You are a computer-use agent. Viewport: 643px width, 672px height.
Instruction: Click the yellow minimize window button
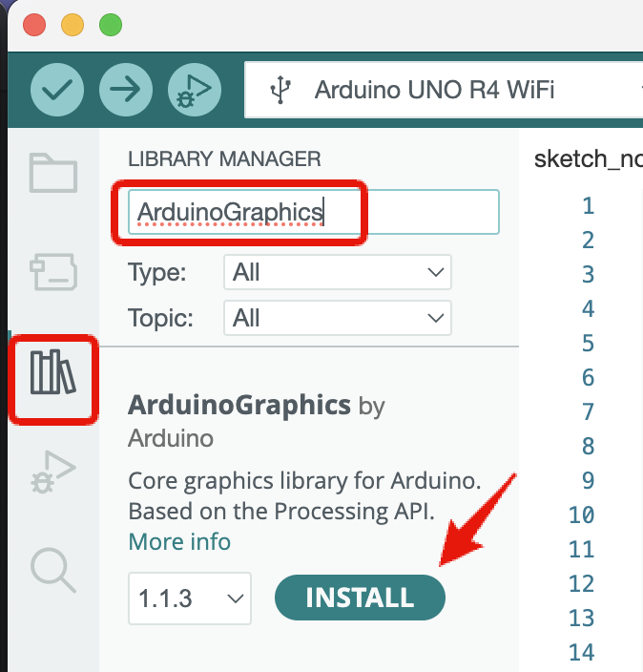[73, 25]
